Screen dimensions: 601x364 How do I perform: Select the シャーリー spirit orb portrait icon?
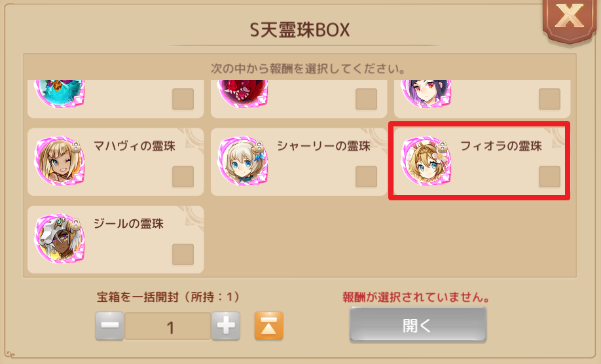(x=243, y=161)
